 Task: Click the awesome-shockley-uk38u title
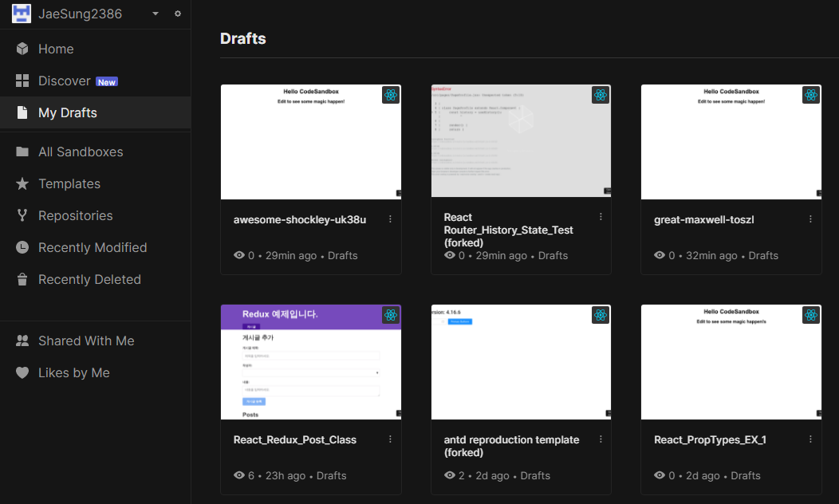300,219
